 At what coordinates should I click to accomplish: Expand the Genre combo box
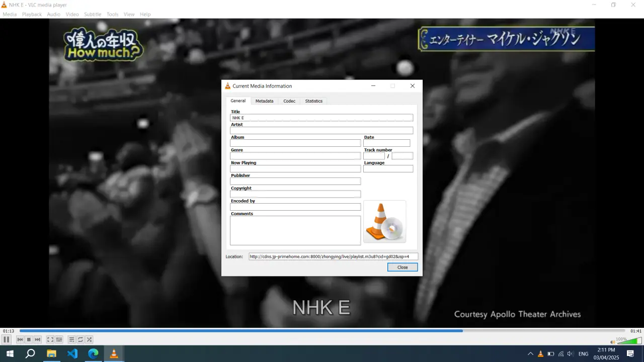pos(295,156)
